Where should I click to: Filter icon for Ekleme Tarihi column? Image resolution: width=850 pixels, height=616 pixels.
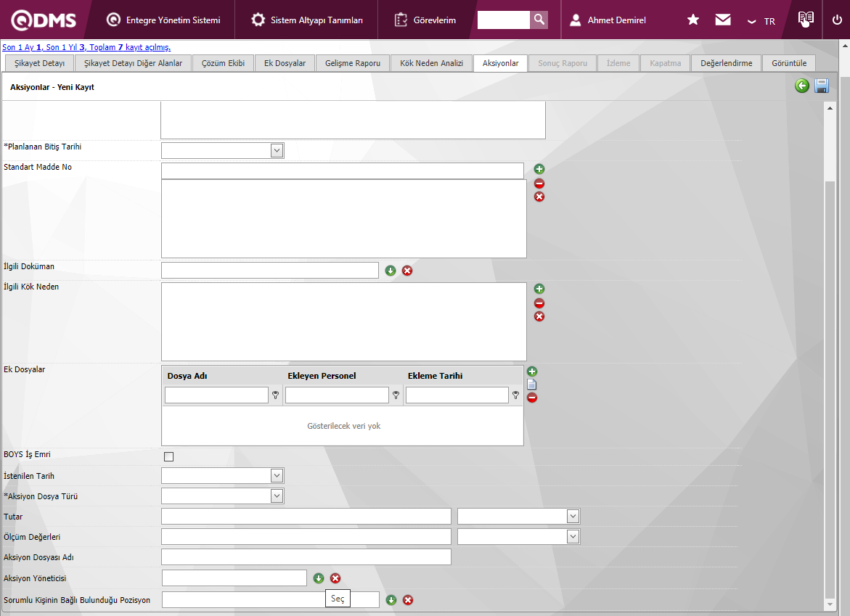[x=515, y=395]
